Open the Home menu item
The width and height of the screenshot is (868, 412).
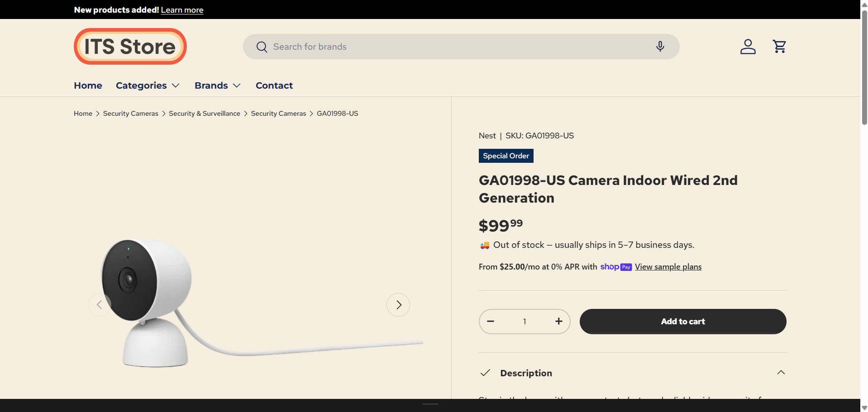(x=88, y=85)
